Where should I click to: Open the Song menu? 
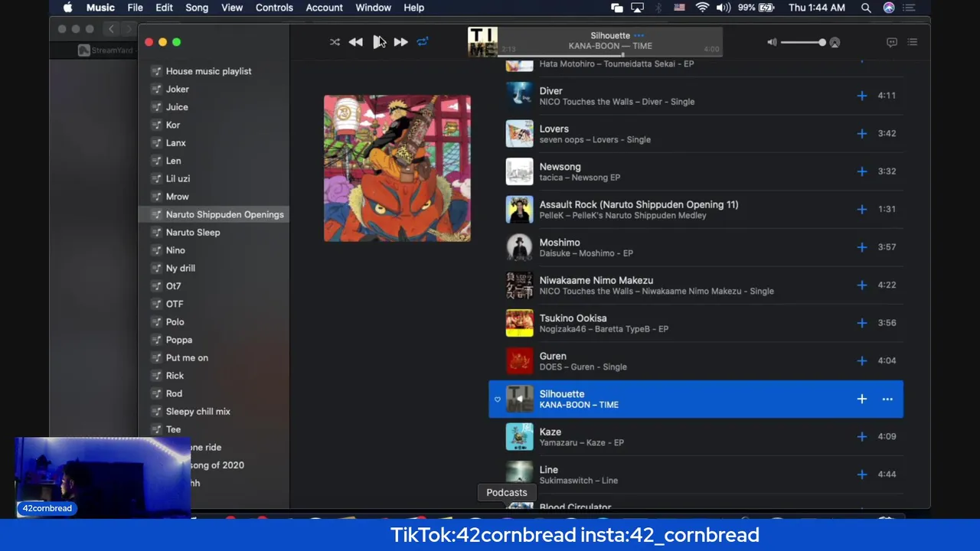point(197,8)
